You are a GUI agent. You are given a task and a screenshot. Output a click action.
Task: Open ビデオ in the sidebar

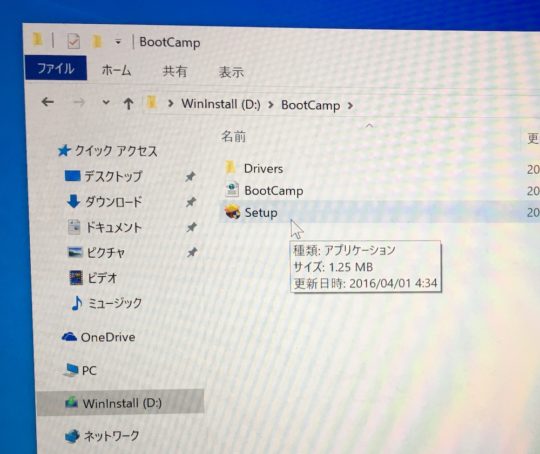[x=102, y=278]
